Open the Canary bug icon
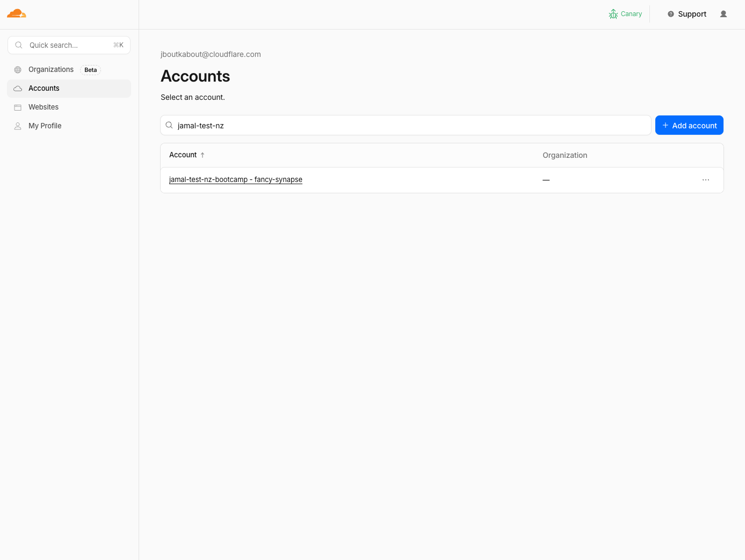The height and width of the screenshot is (560, 745). pyautogui.click(x=613, y=14)
